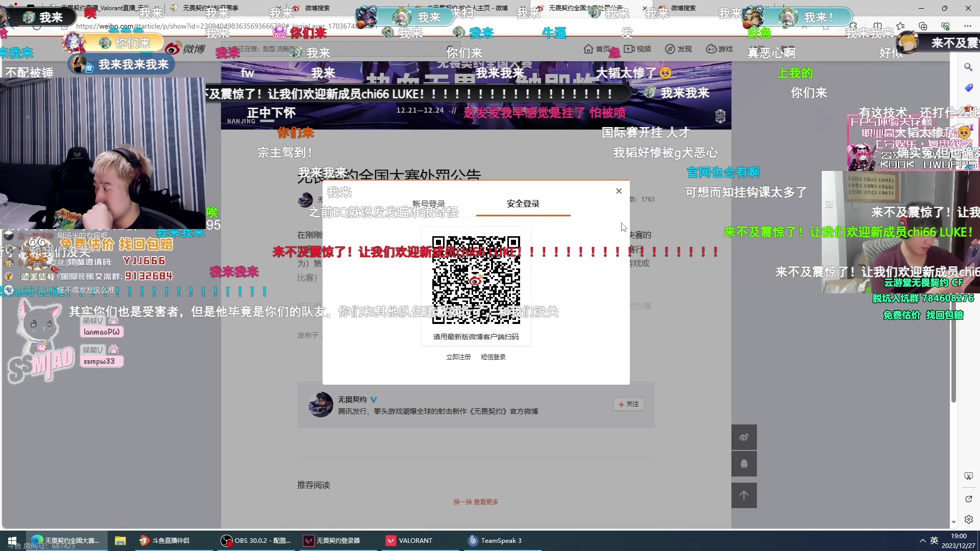Viewport: 980px width, 551px height.
Task: Share the article via the QQ icon
Action: click(744, 464)
